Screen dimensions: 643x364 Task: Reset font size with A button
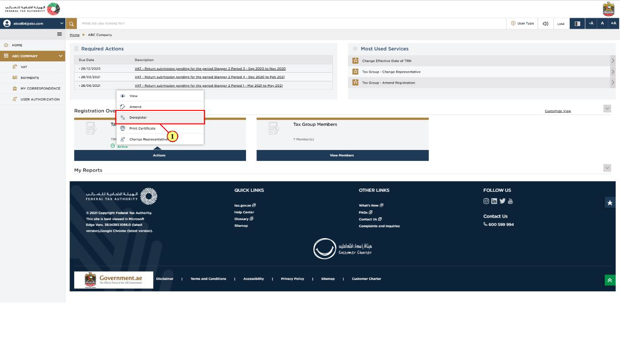click(602, 23)
